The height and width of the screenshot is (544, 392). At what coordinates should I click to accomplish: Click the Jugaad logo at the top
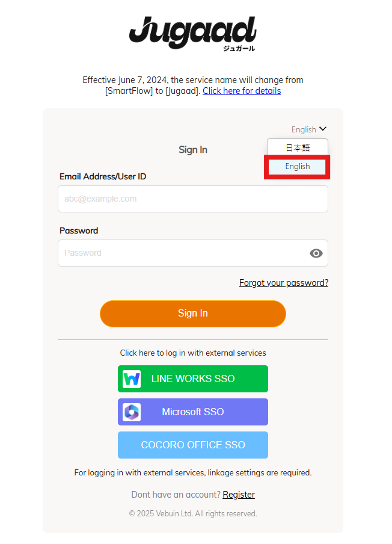[193, 34]
